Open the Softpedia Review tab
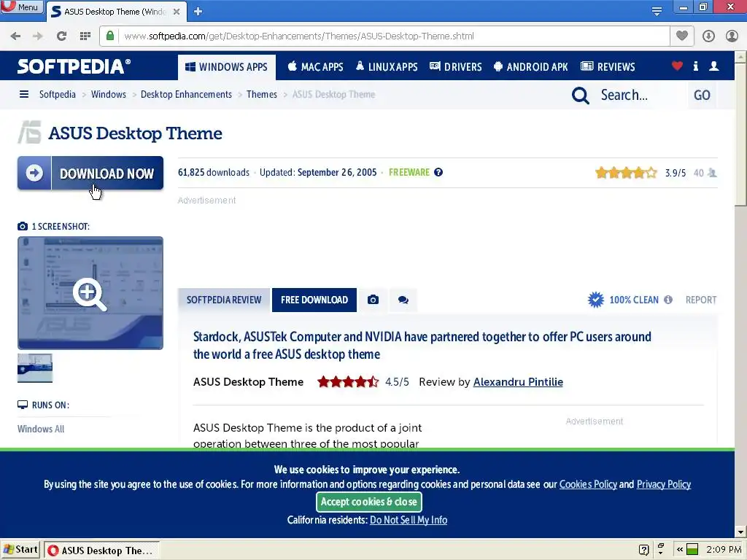 pos(224,300)
